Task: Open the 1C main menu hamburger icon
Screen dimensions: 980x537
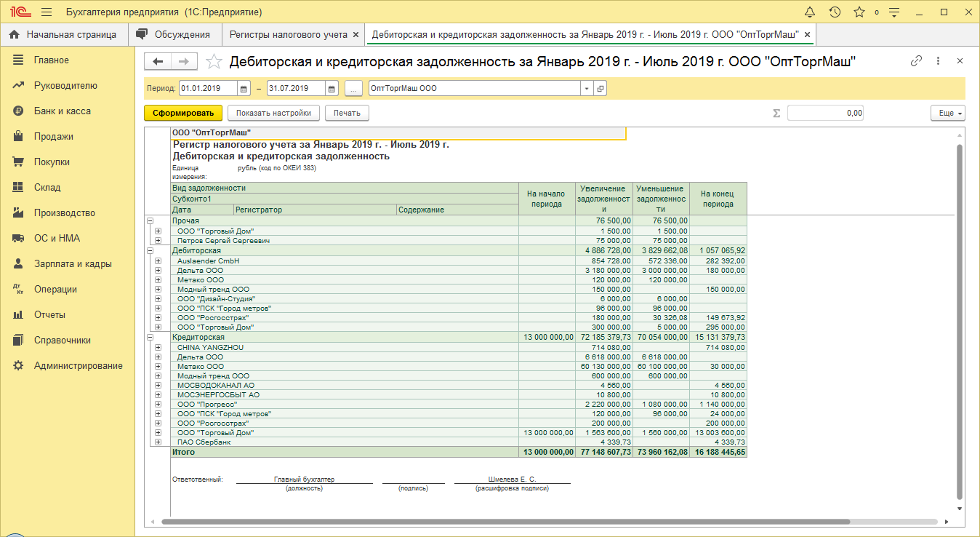Action: click(47, 12)
